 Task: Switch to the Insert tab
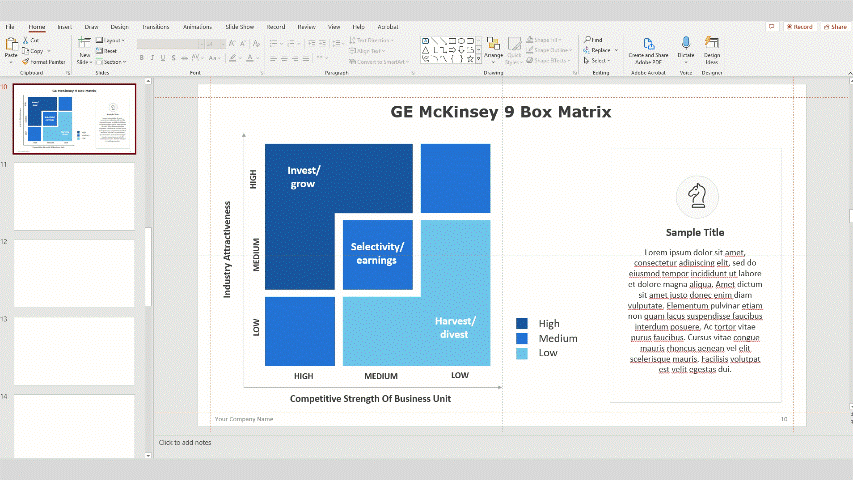pos(64,27)
